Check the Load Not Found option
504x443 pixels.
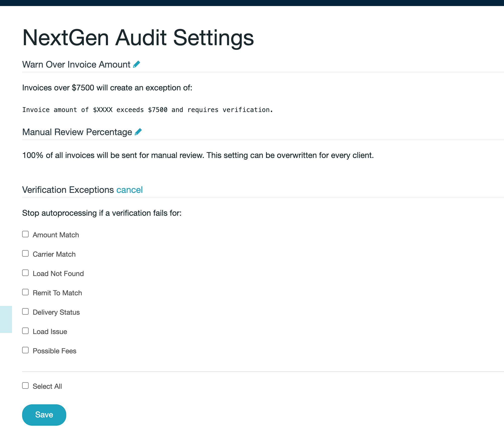[25, 273]
